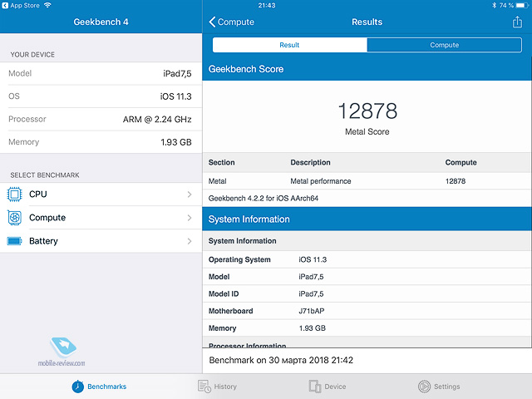
Task: Open the Device tab icon
Action: [x=315, y=387]
